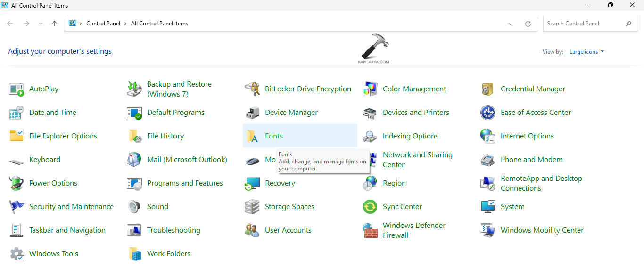Open the Credential Manager safe icon
The image size is (644, 276).
(x=487, y=89)
